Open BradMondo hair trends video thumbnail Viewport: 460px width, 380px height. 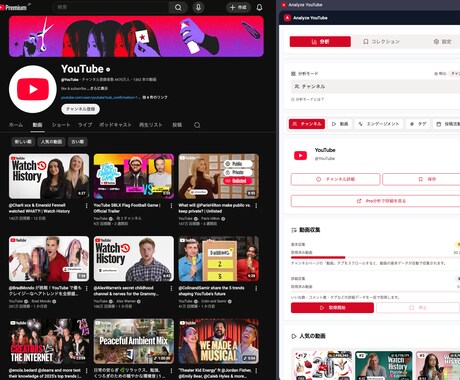tap(49, 259)
